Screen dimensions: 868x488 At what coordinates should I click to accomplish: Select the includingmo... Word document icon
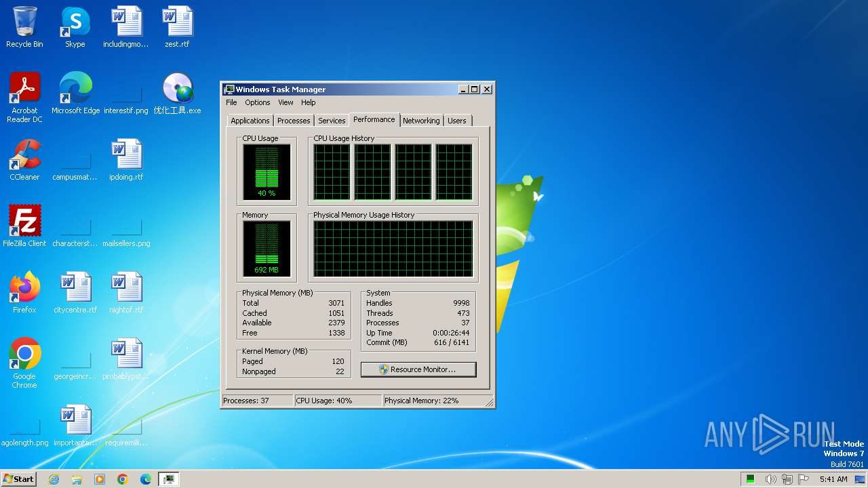(126, 27)
